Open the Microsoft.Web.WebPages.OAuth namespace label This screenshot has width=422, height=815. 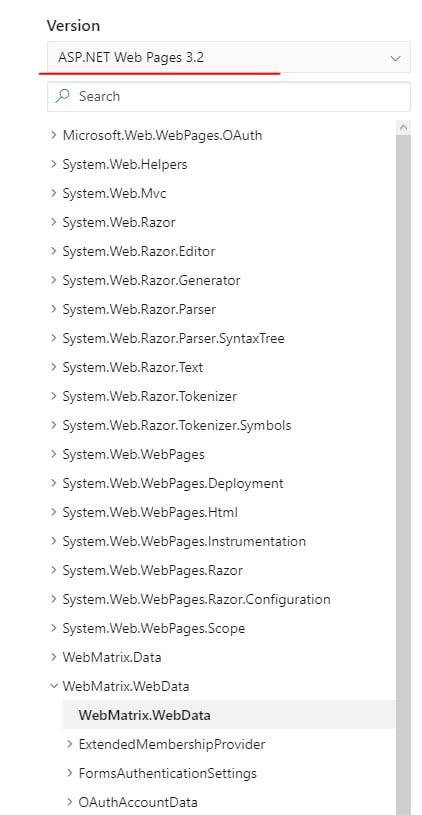(162, 136)
